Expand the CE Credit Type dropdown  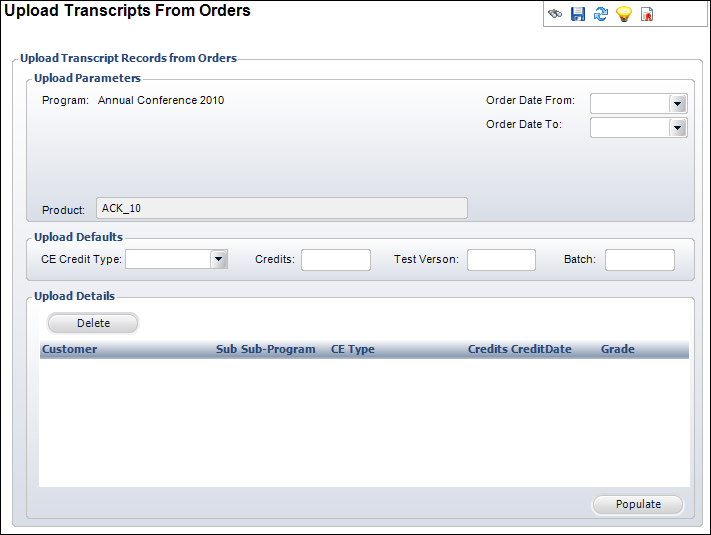tap(218, 260)
